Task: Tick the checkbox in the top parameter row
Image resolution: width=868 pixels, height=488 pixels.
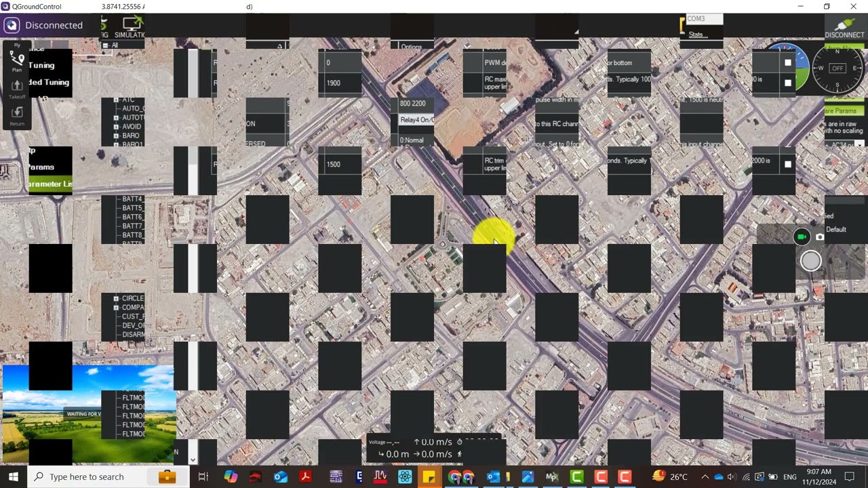Action: pos(788,62)
